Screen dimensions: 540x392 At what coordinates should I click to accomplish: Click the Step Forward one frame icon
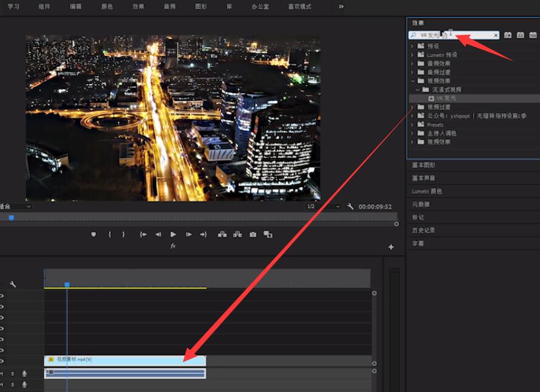[x=189, y=234]
